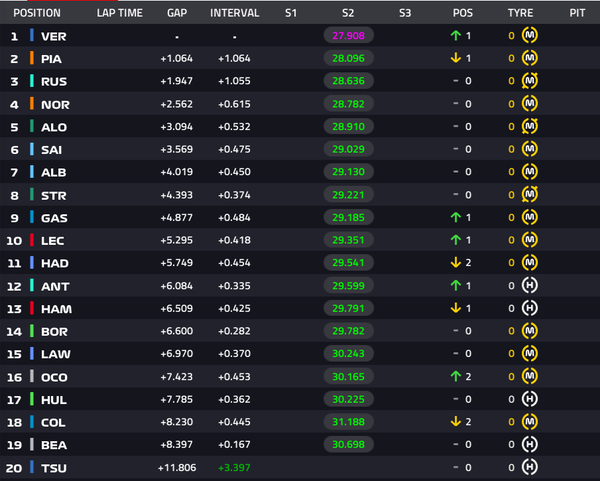Click the INTERVAL column header
600x481 pixels.
[234, 13]
